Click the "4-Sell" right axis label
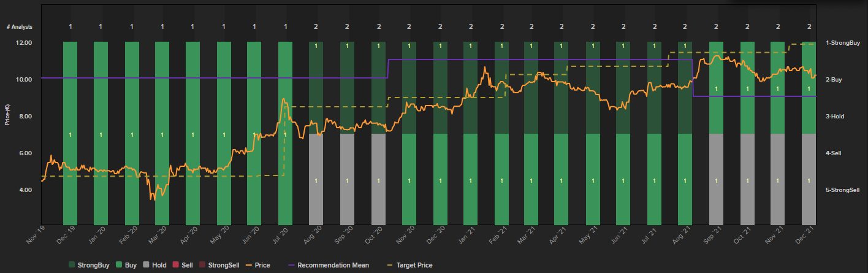The height and width of the screenshot is (273, 868). 834,153
